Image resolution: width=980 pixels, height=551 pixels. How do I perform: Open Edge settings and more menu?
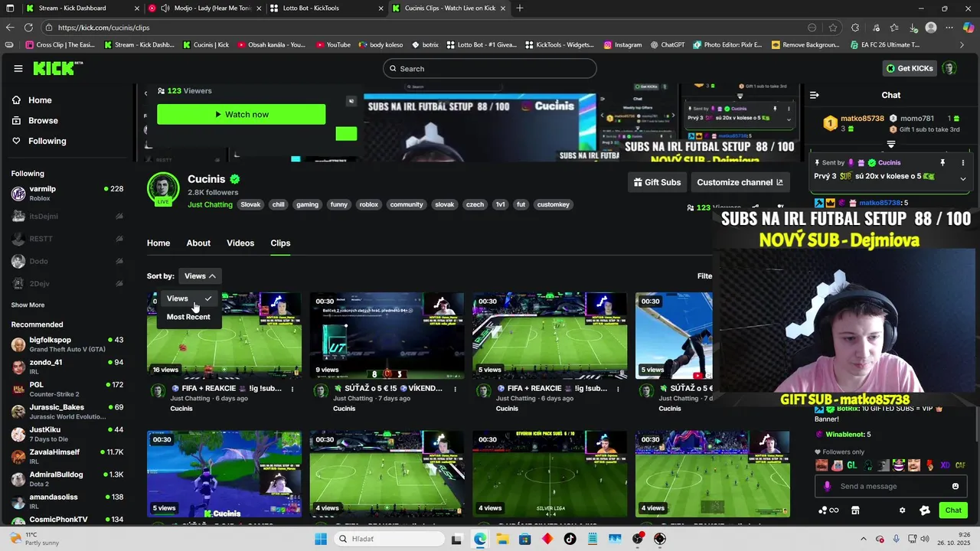[950, 28]
